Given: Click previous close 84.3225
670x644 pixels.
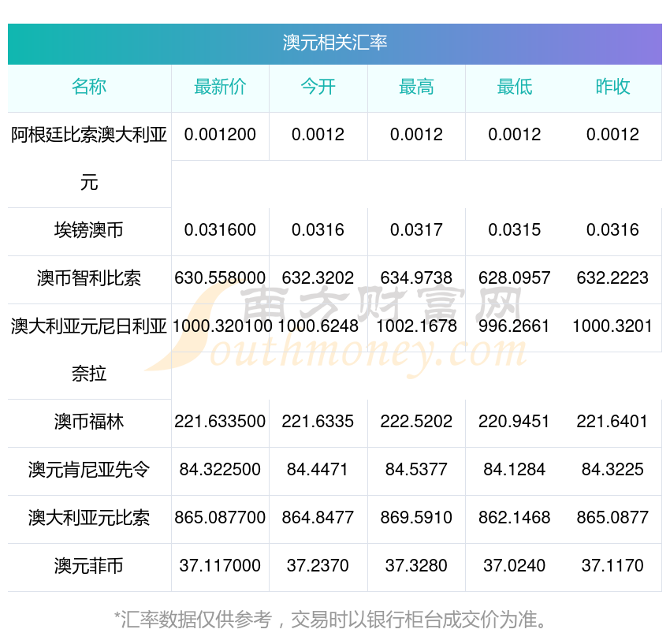Looking at the screenshot, I should click(x=612, y=470).
